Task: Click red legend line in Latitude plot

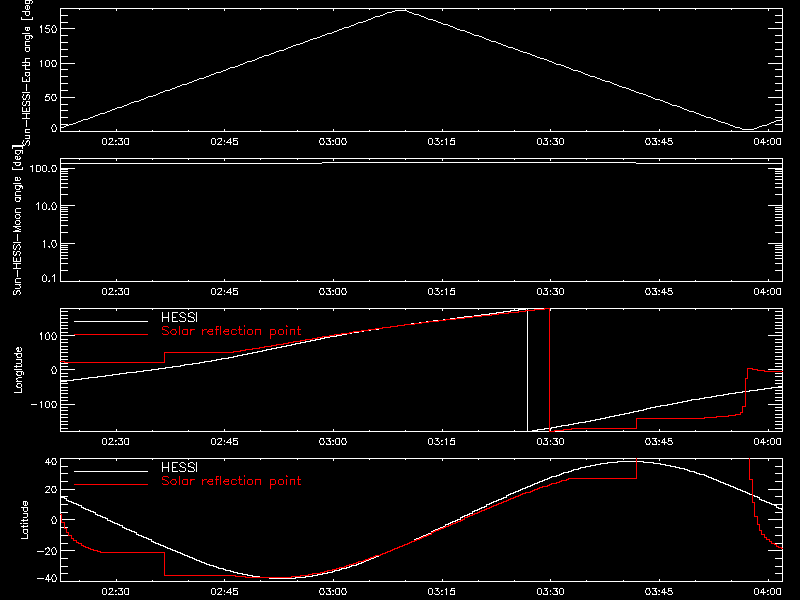Action: coord(111,485)
